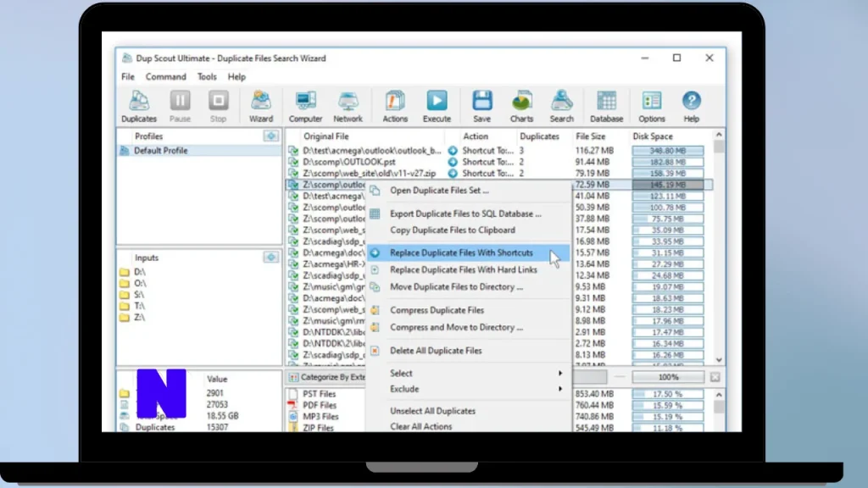
Task: Click the Execute toolbar icon
Action: tap(437, 106)
